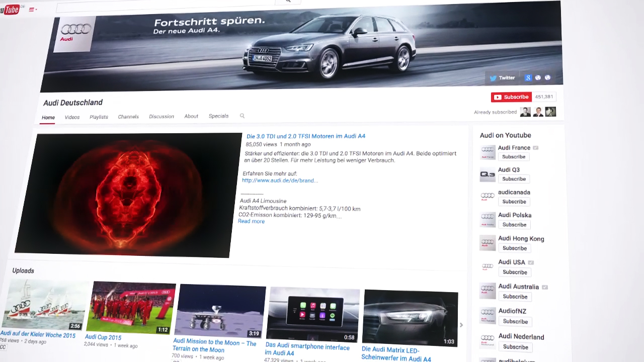Click the Audi France channel name
This screenshot has width=644, height=362.
[x=514, y=148]
